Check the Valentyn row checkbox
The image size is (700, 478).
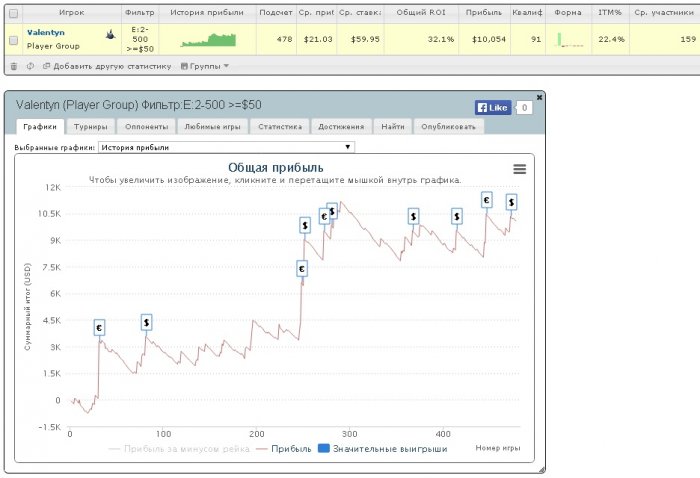(x=13, y=40)
